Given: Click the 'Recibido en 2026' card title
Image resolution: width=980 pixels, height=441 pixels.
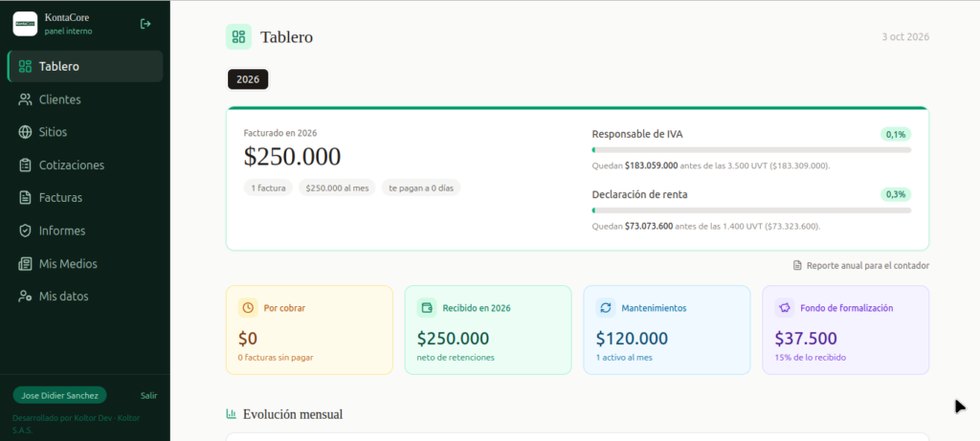Looking at the screenshot, I should point(477,308).
